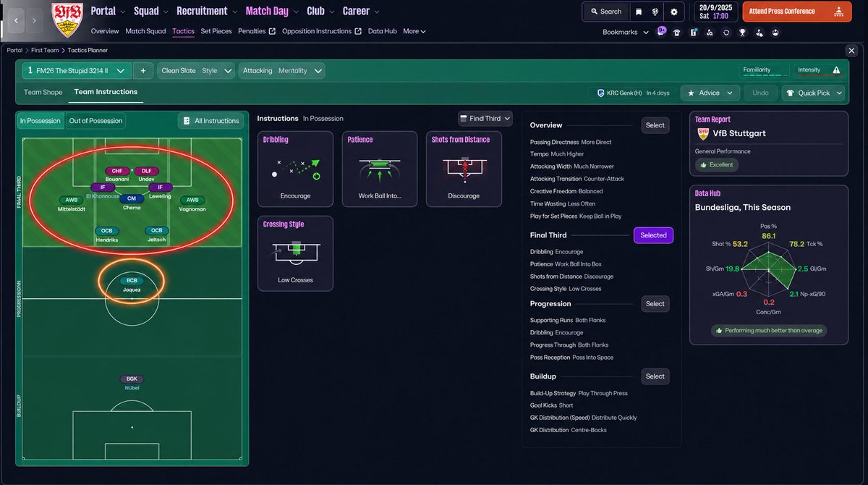Click the bookmark flag icon beside Search

638,12
